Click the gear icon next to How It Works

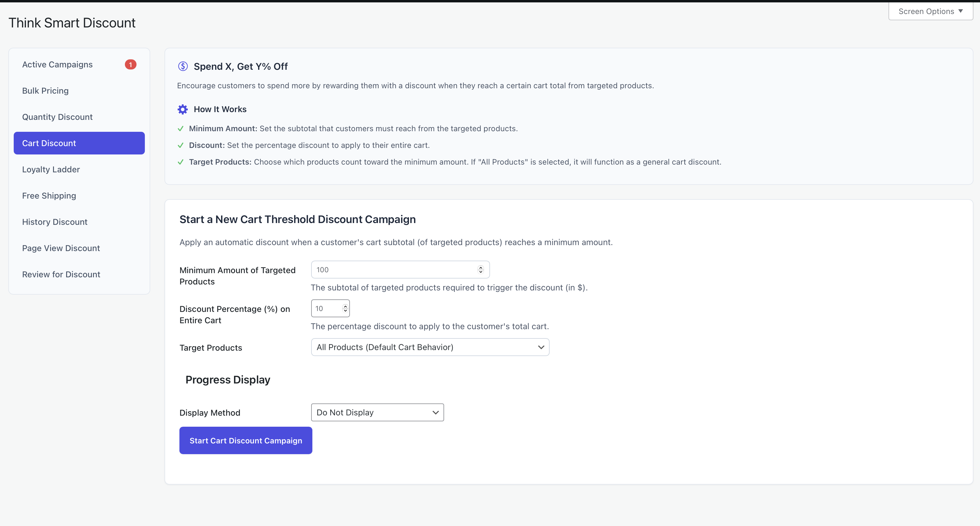(183, 110)
